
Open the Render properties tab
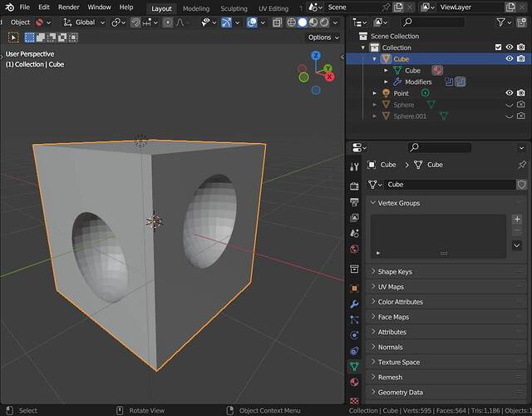tap(354, 186)
